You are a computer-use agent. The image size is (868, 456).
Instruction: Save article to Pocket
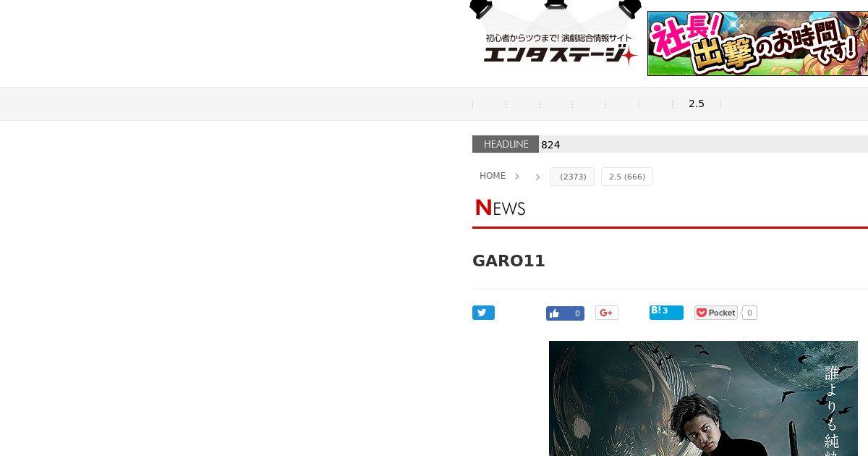pyautogui.click(x=715, y=313)
